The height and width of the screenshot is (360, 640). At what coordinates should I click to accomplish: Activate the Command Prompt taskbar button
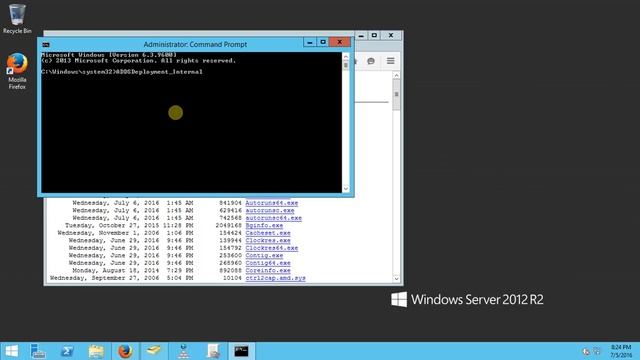point(241,351)
